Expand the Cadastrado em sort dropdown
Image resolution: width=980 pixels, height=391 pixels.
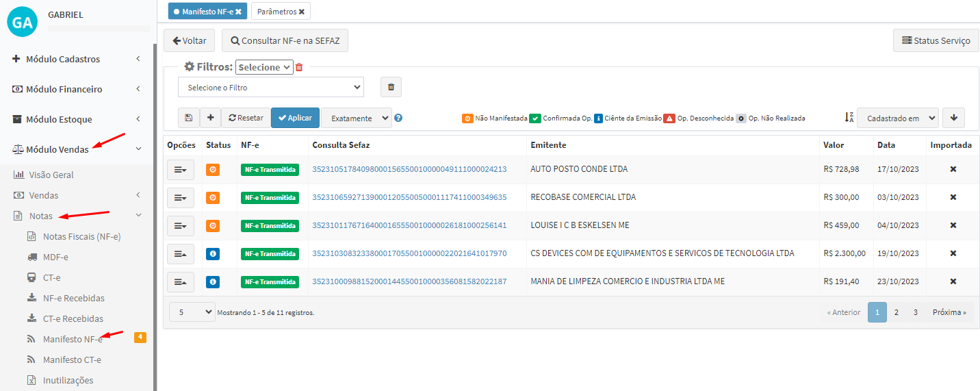pos(897,118)
